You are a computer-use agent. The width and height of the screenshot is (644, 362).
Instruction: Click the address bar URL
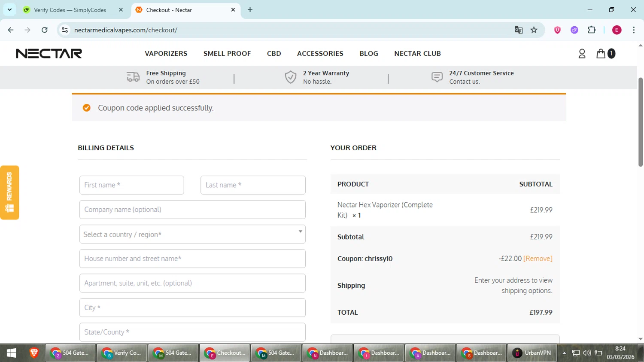click(x=126, y=30)
